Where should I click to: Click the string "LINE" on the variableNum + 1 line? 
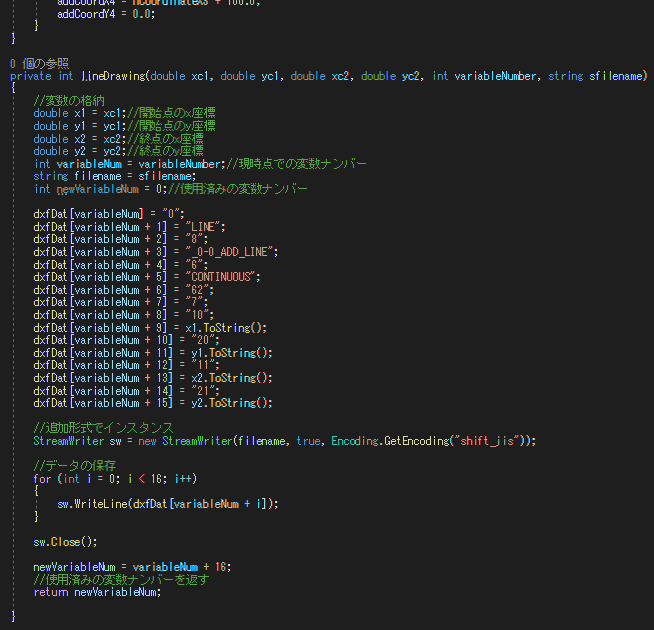[203, 227]
